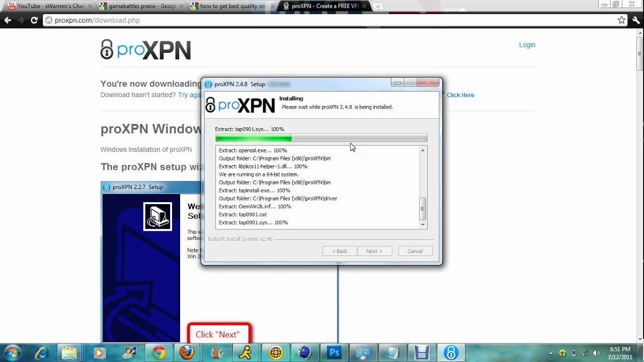Open the yellow globe app in taskbar
The width and height of the screenshot is (644, 362).
pos(275,353)
